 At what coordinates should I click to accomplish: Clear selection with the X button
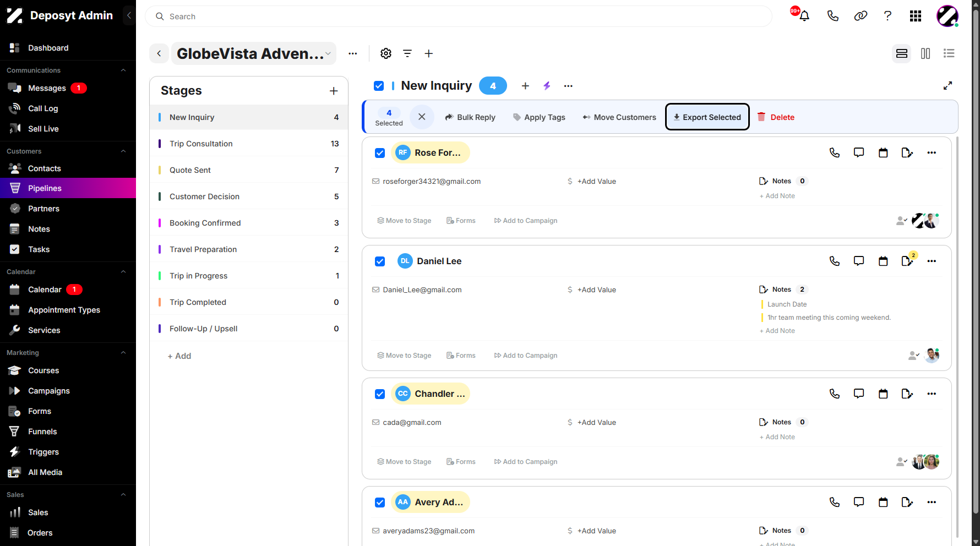(422, 117)
